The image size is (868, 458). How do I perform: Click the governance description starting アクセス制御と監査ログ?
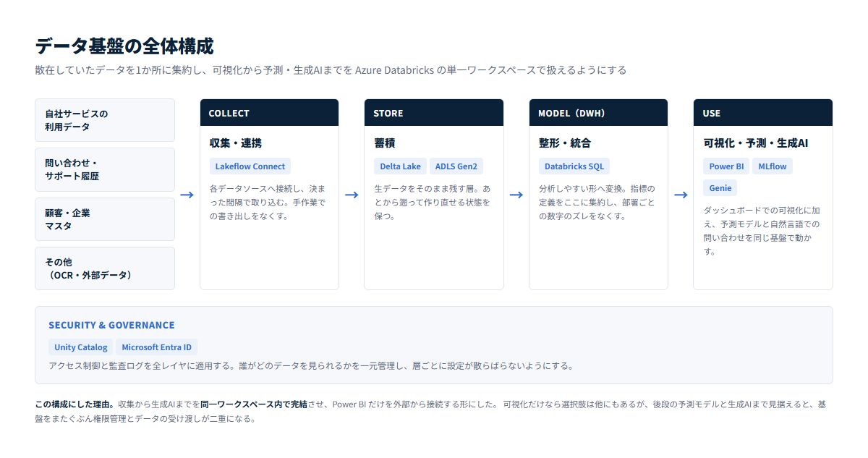click(x=311, y=365)
